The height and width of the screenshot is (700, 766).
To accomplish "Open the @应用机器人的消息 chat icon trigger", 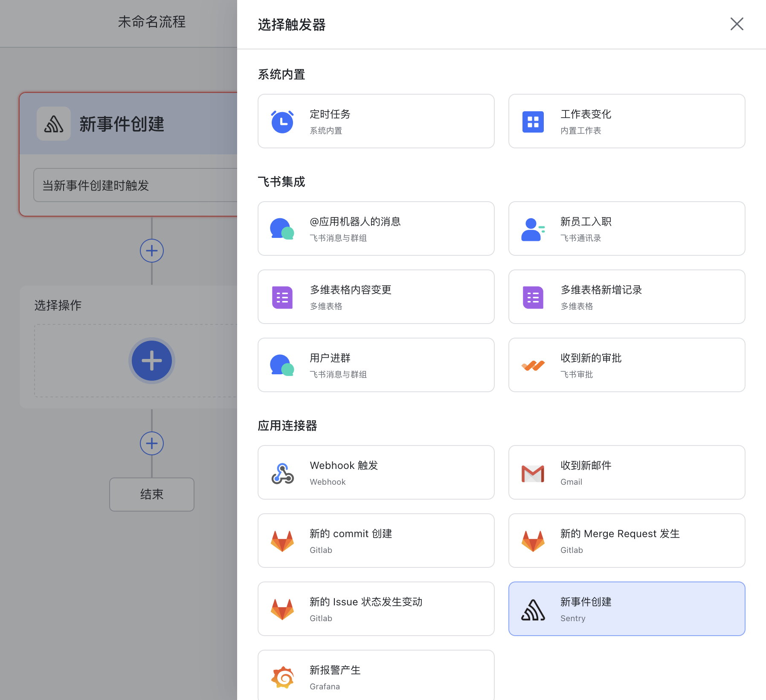I will tap(281, 229).
